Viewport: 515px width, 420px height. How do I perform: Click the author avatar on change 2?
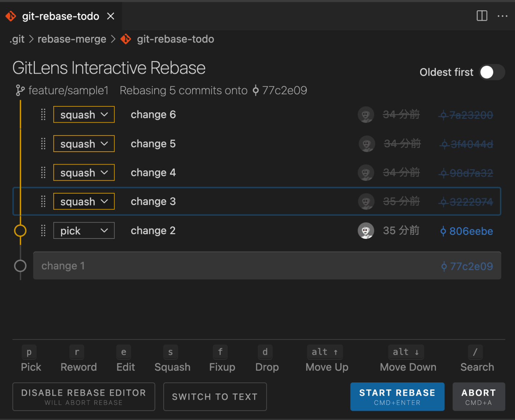pyautogui.click(x=366, y=231)
